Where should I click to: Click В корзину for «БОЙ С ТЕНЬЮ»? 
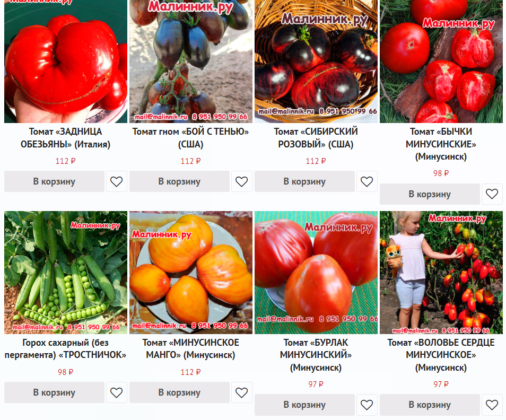pos(179,181)
